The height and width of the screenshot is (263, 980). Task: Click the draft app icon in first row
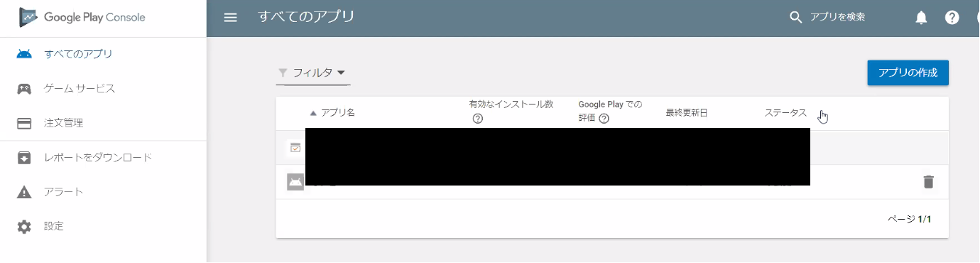[295, 148]
